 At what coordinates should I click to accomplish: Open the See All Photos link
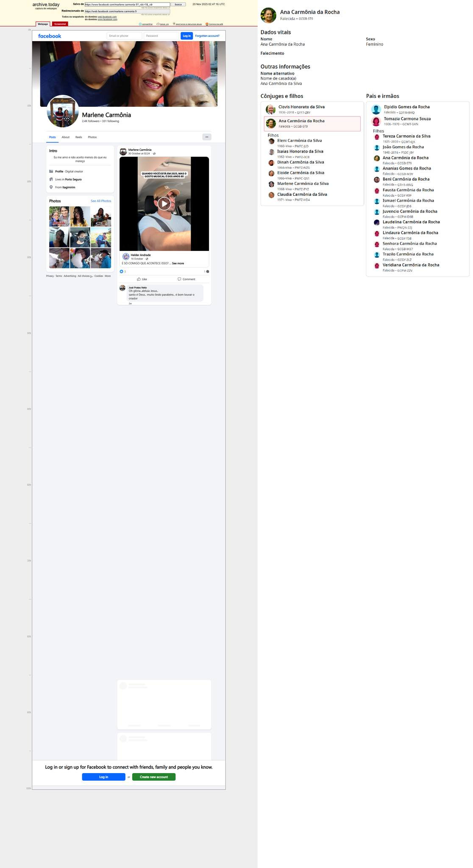(x=101, y=201)
